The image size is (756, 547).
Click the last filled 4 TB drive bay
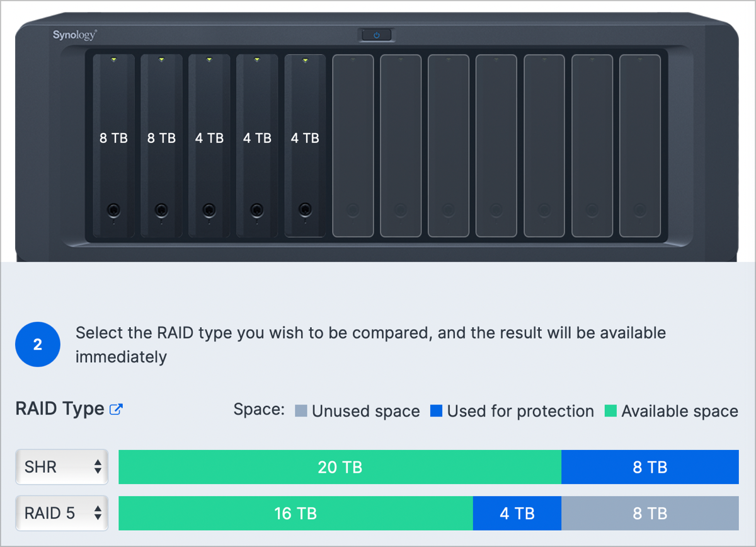[x=305, y=146]
